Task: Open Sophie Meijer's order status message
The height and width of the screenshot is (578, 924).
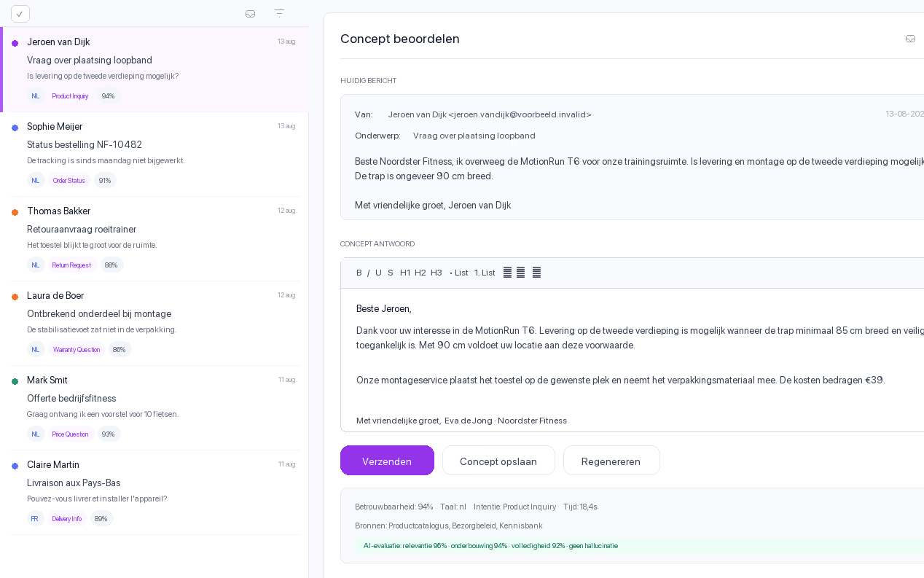Action: click(x=154, y=154)
